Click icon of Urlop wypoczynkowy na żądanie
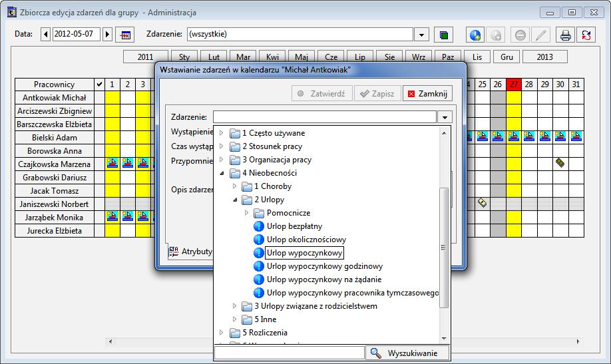Screen dimensions: 611x364 coord(259,279)
